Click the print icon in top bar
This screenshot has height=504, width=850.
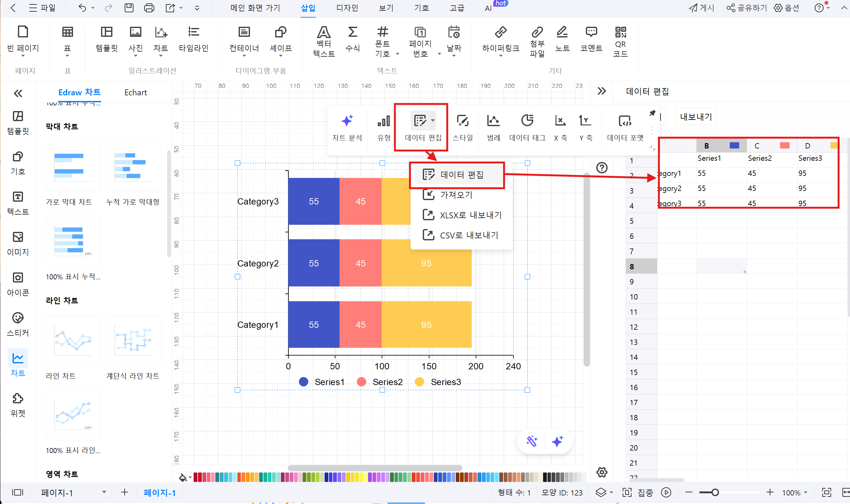(149, 8)
